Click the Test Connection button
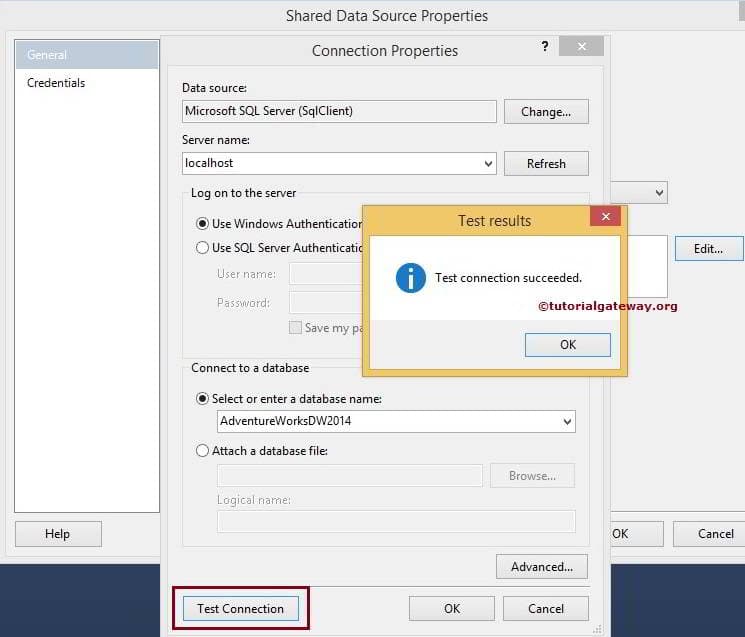The width and height of the screenshot is (745, 637). pos(240,609)
